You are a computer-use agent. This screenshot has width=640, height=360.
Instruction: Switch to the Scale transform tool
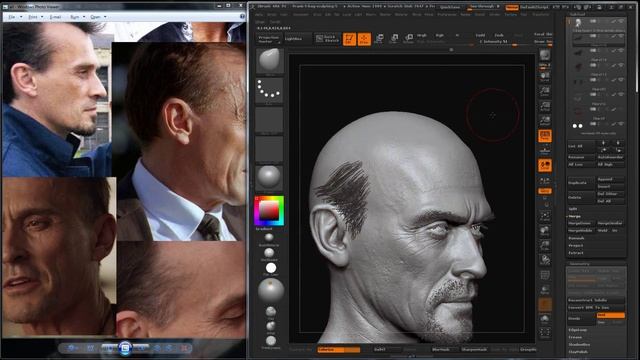pos(394,39)
